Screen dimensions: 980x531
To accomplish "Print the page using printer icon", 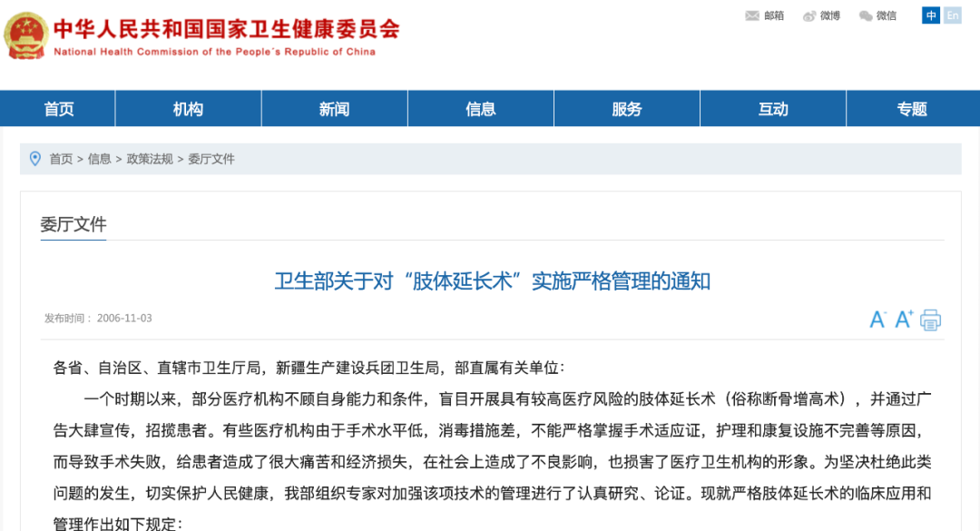I will [x=931, y=320].
